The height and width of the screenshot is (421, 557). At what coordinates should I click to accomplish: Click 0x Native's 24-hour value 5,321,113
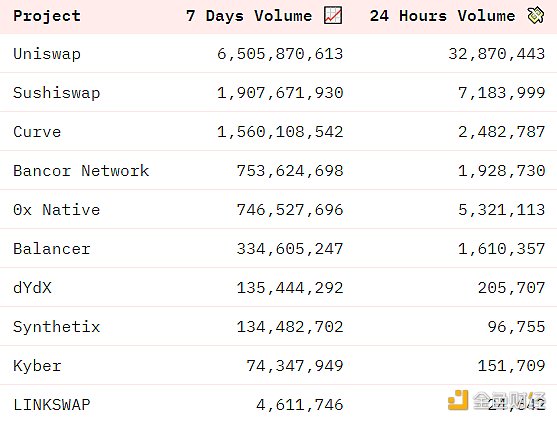point(502,210)
